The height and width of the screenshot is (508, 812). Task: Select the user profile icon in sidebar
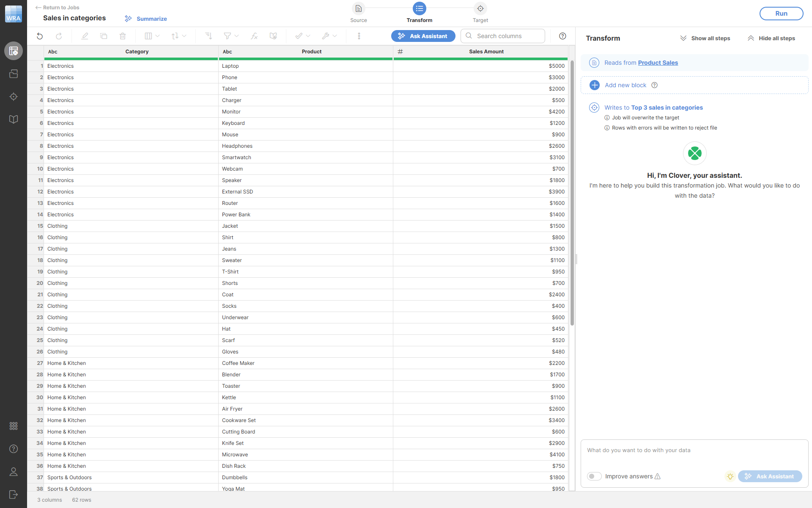pos(14,472)
